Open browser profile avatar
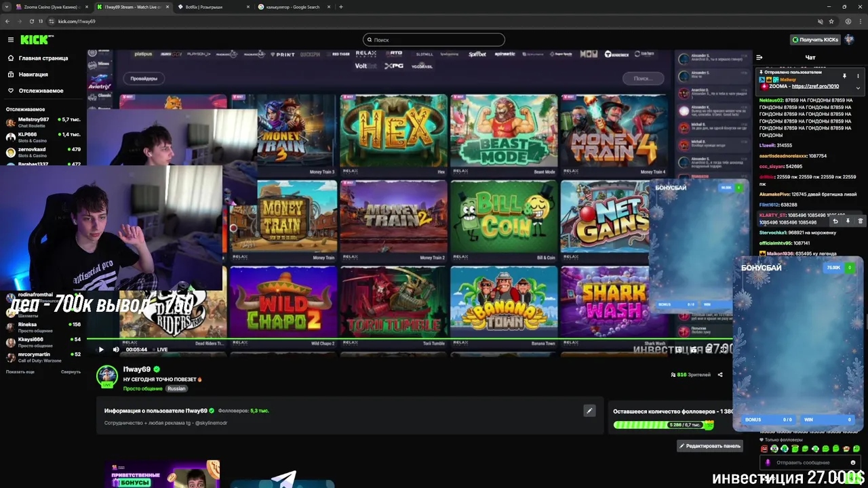868x488 pixels. 848,21
